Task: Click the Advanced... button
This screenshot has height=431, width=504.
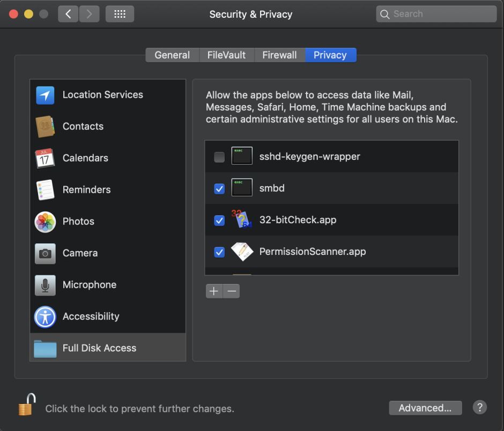Action: click(x=425, y=408)
